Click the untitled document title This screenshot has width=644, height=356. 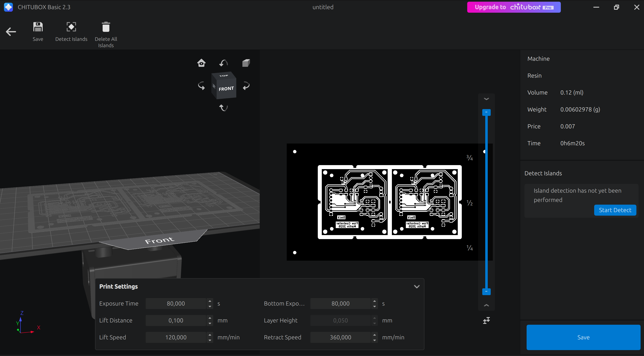pos(323,7)
